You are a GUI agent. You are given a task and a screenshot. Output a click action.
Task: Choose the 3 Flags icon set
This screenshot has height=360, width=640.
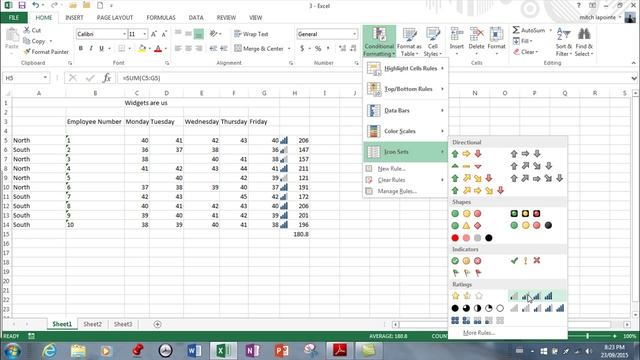tap(467, 273)
